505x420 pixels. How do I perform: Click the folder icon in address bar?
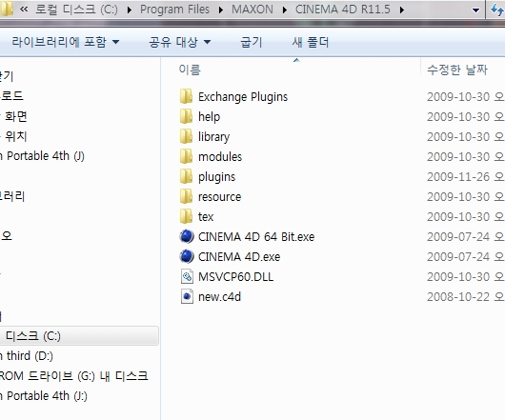tap(7, 9)
